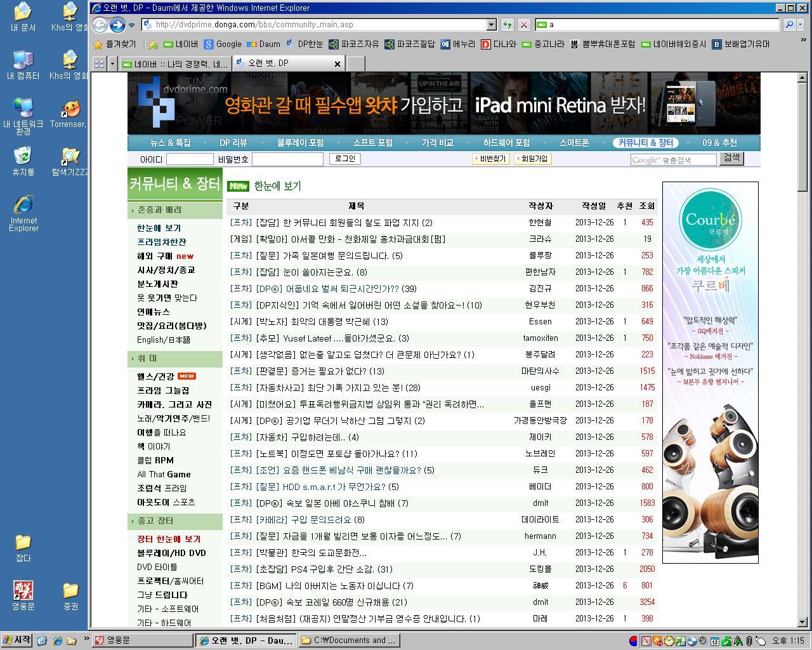Select the Internet Explorer desktop icon
The image size is (812, 650).
[23, 213]
